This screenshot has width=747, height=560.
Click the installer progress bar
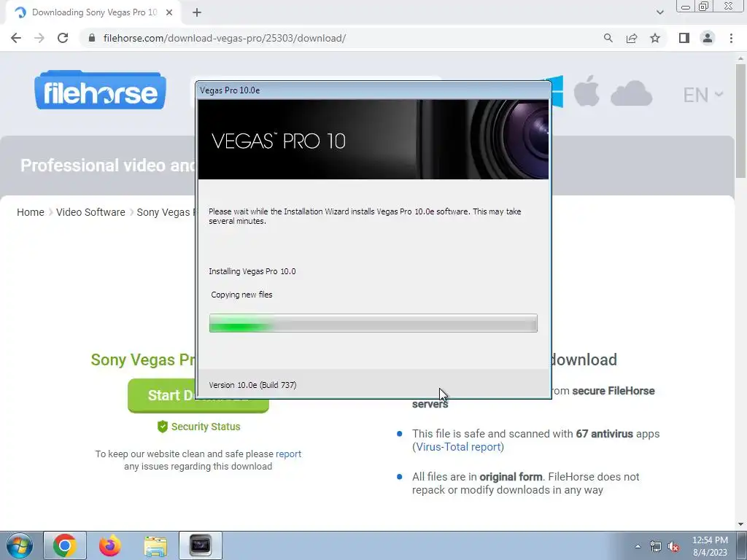point(373,323)
